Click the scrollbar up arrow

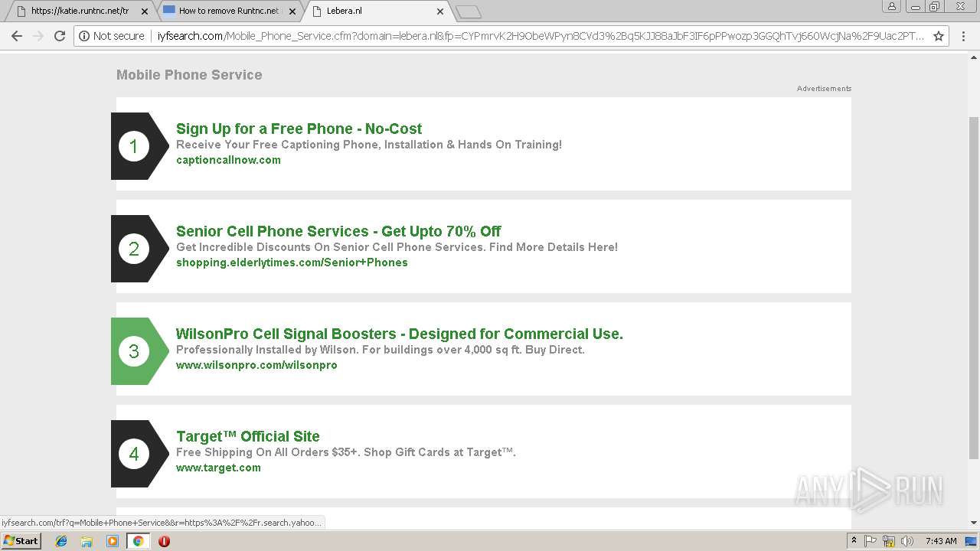tap(974, 57)
